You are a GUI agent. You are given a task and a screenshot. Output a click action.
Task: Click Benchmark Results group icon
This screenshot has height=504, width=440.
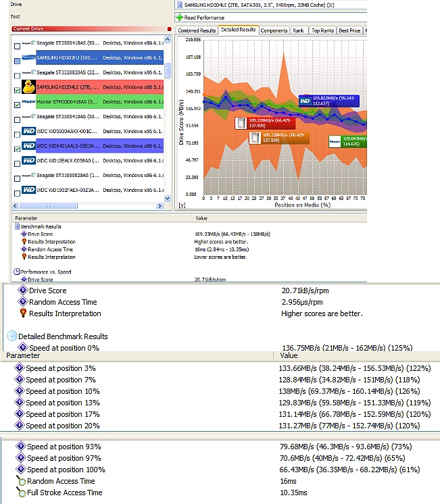(18, 226)
